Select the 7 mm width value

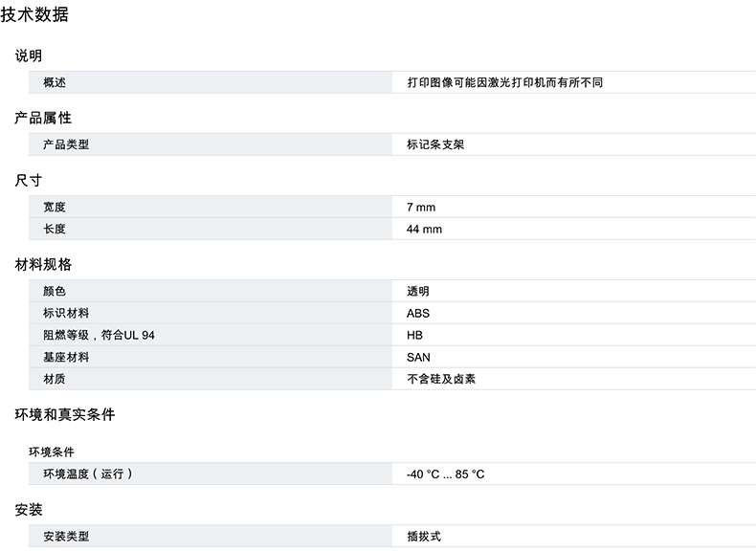[x=420, y=208]
